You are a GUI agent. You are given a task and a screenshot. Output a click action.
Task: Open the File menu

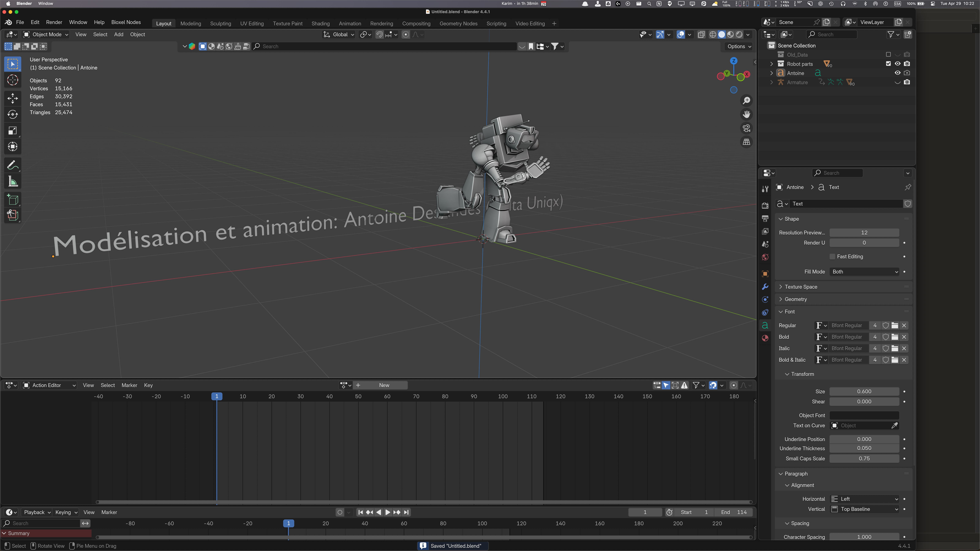coord(20,22)
